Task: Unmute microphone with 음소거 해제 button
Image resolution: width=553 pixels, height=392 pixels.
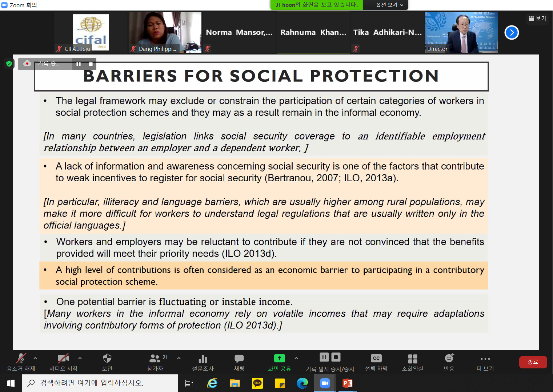Action: (21, 362)
